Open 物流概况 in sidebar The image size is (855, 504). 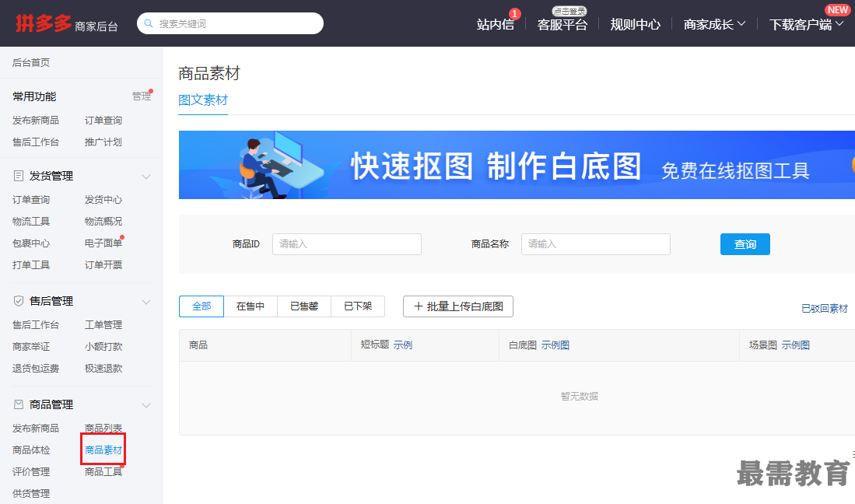pyautogui.click(x=103, y=222)
